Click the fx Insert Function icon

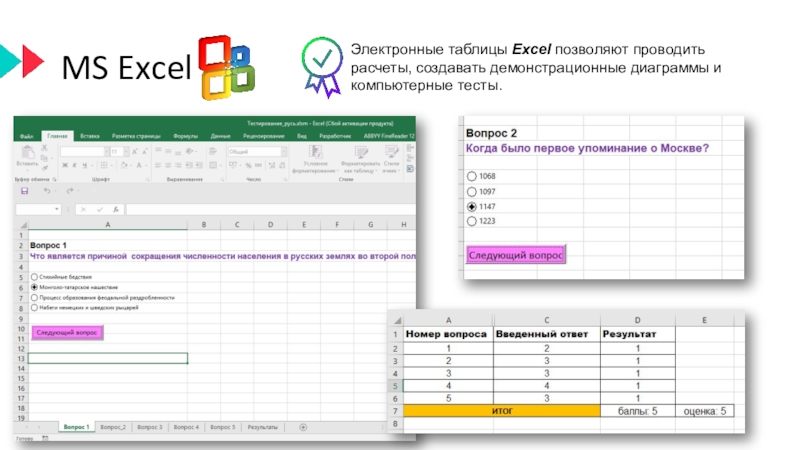[x=116, y=209]
